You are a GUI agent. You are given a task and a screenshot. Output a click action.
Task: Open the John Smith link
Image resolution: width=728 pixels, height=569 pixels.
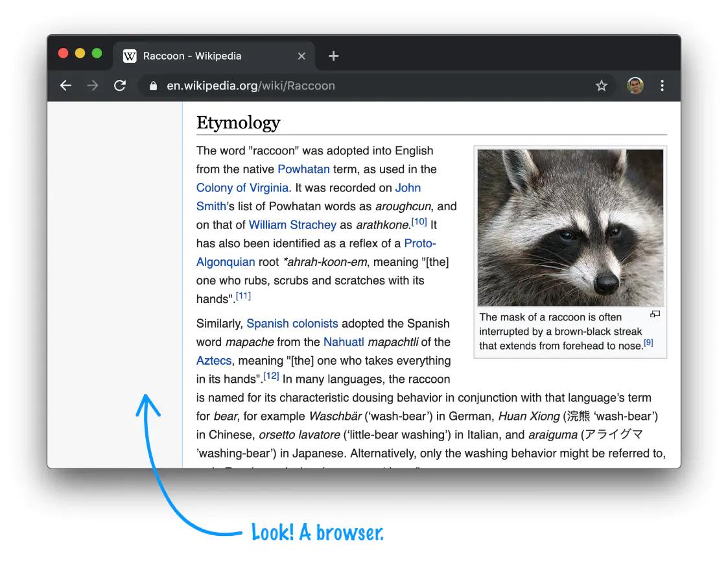(x=409, y=188)
